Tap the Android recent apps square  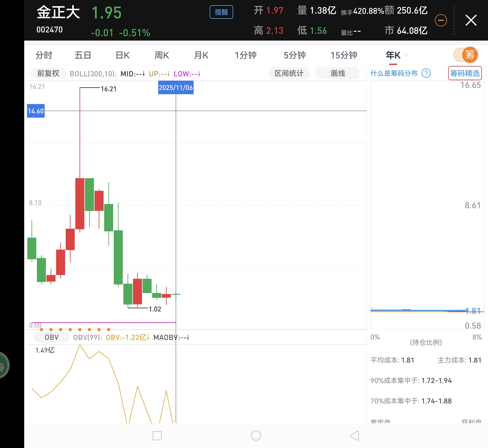[x=157, y=435]
